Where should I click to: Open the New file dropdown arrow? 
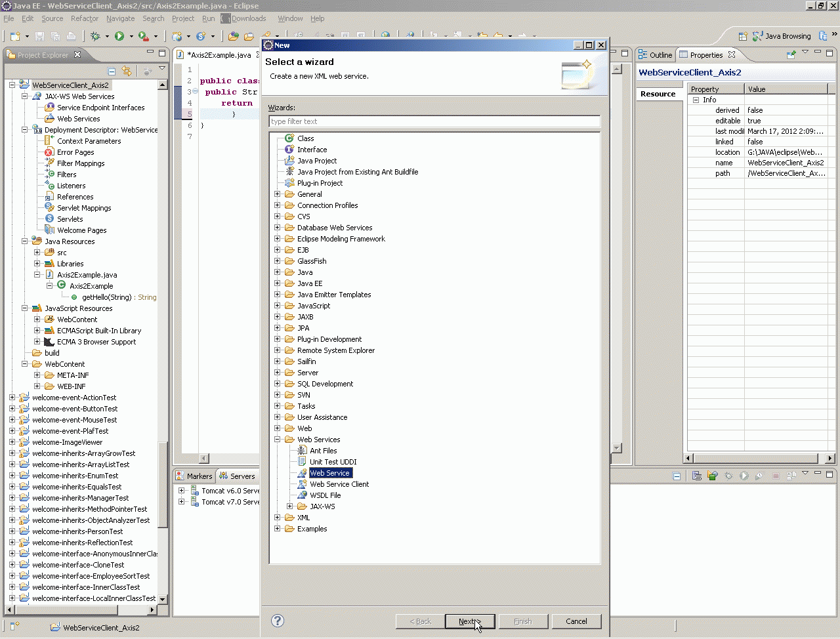(26, 37)
